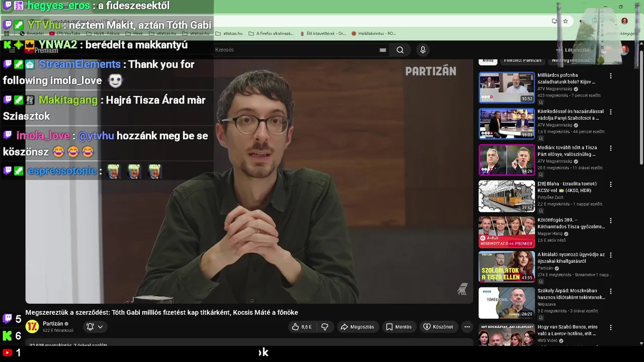
Task: Click the YouTube search magnifier button
Action: click(x=400, y=50)
